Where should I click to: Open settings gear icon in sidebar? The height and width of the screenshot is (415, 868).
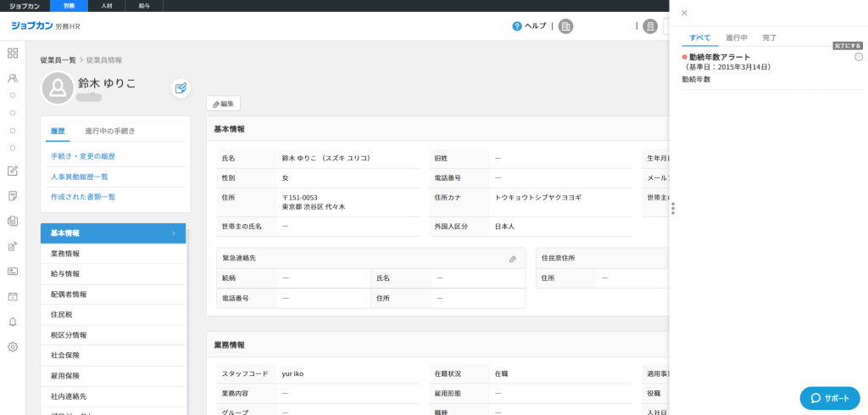click(x=13, y=346)
